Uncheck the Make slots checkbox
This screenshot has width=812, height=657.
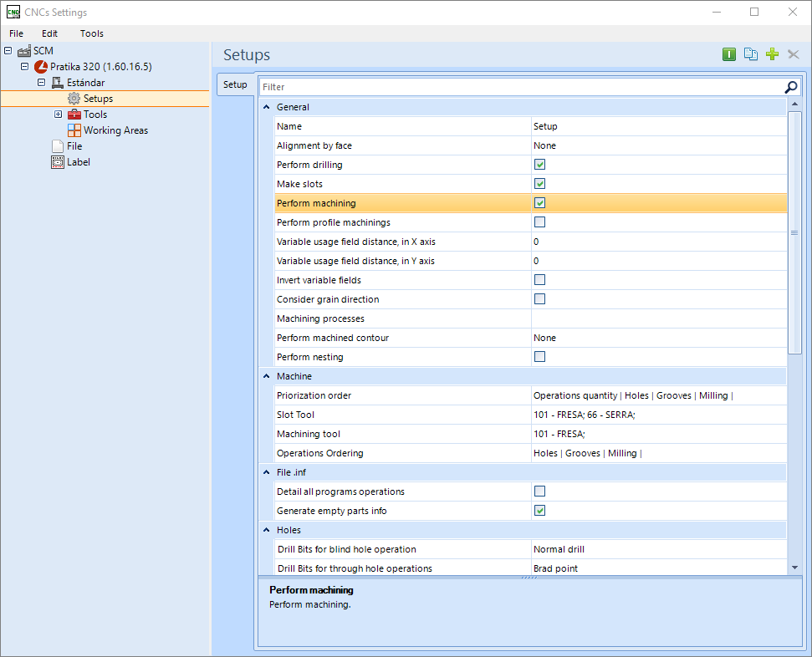click(x=539, y=184)
